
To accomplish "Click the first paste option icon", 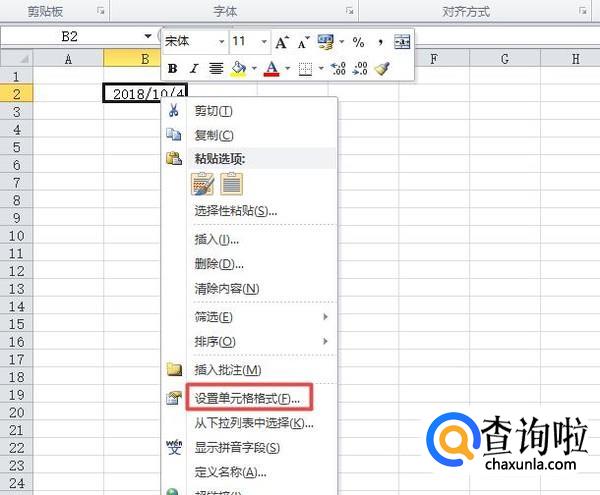I will [x=202, y=184].
